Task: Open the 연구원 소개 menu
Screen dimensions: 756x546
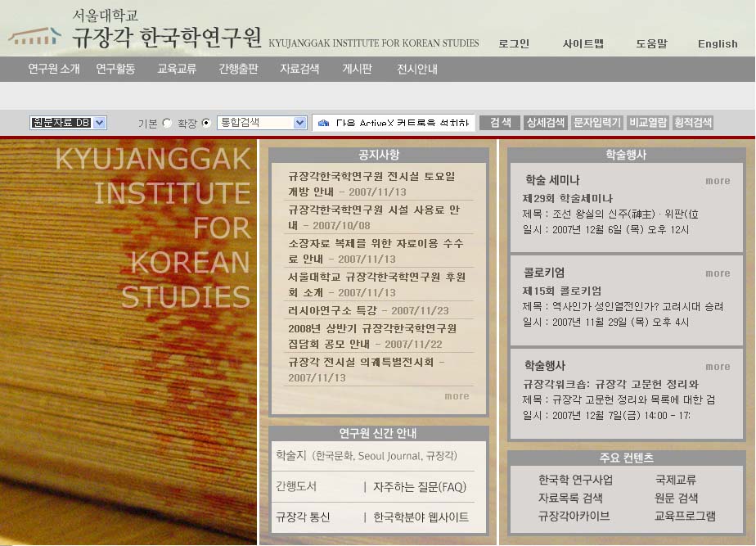Action: click(54, 70)
